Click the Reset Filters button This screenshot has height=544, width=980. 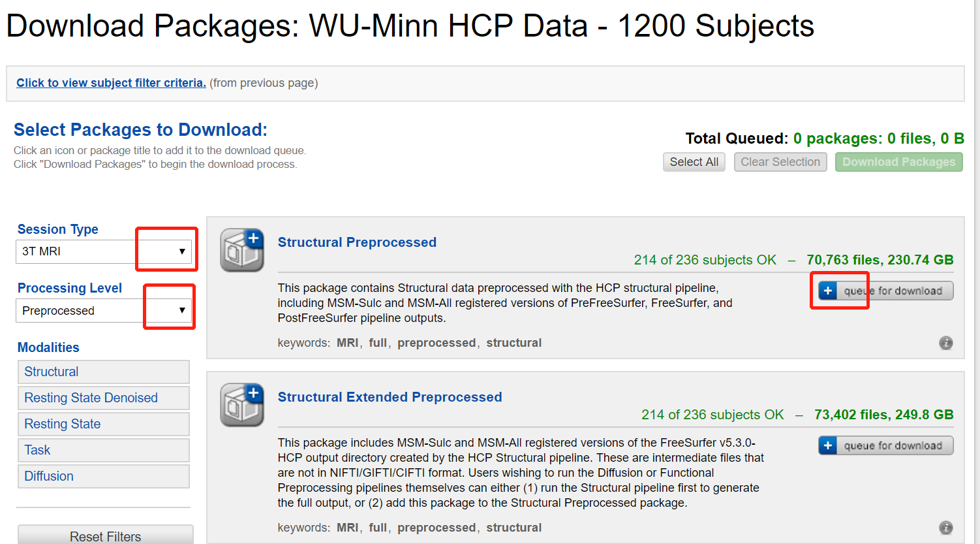(x=105, y=536)
